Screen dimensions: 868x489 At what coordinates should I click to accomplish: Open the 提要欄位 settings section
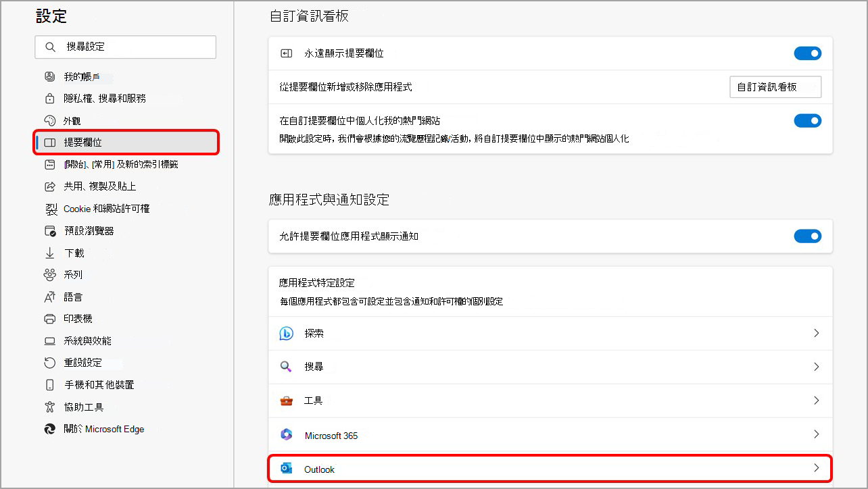click(x=126, y=143)
